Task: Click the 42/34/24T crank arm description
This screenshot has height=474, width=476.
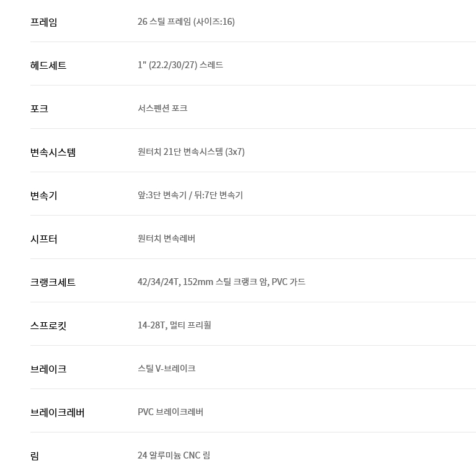Action: pyautogui.click(x=221, y=282)
